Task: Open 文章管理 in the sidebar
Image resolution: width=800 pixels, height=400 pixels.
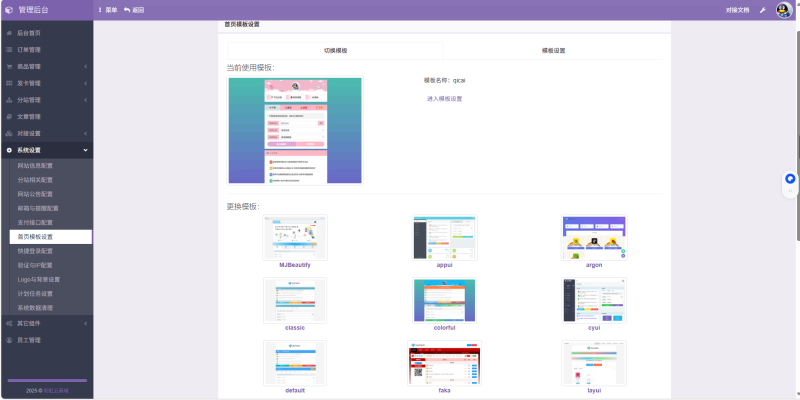Action: (x=46, y=117)
